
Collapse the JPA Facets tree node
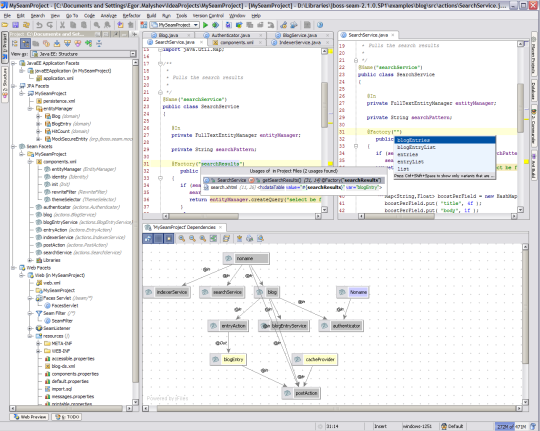[13, 86]
